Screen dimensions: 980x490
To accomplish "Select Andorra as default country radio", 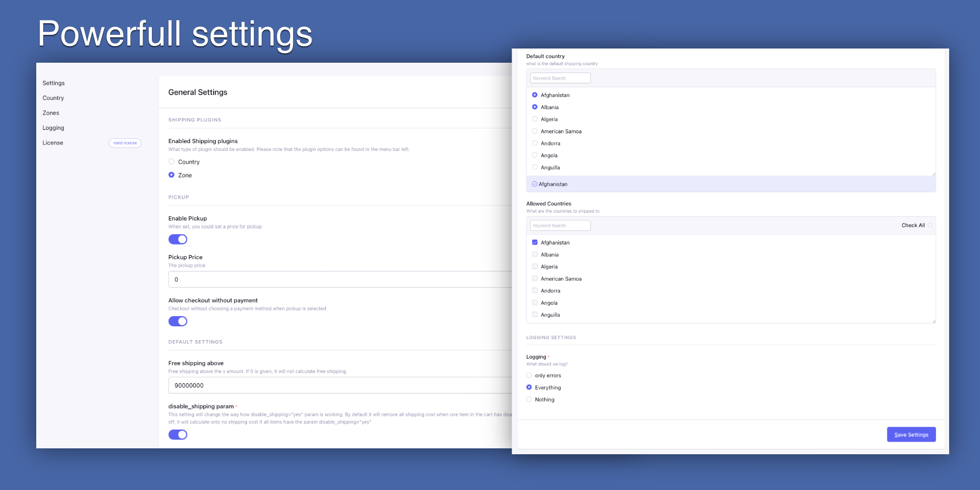I will click(x=535, y=143).
